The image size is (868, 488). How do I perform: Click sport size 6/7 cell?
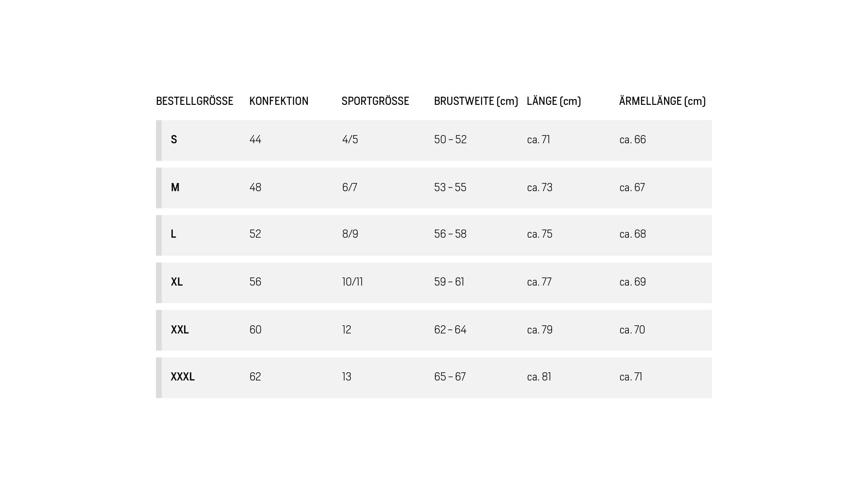(349, 187)
